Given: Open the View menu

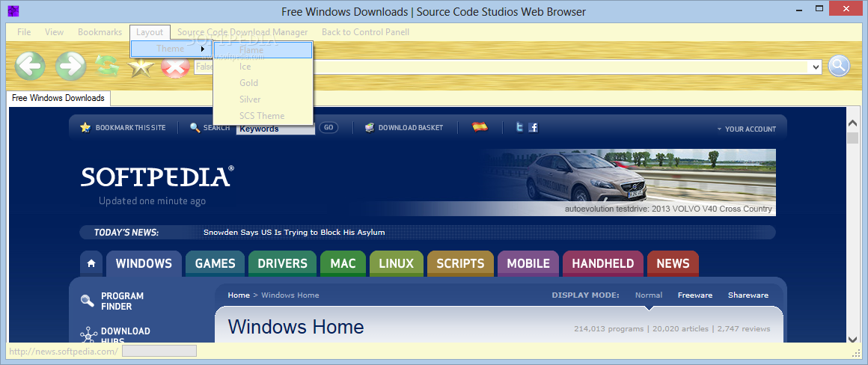Looking at the screenshot, I should coord(54,32).
